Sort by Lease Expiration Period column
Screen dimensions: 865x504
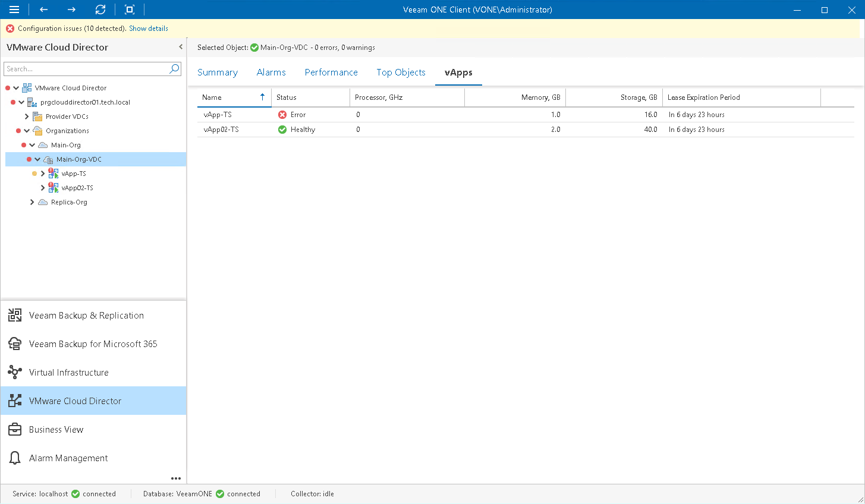pyautogui.click(x=741, y=97)
